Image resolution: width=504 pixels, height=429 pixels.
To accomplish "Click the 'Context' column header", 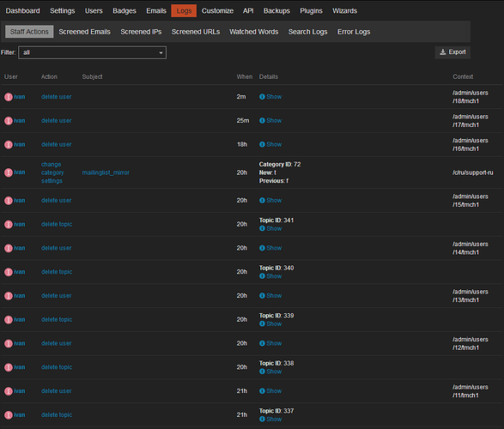I will point(463,76).
